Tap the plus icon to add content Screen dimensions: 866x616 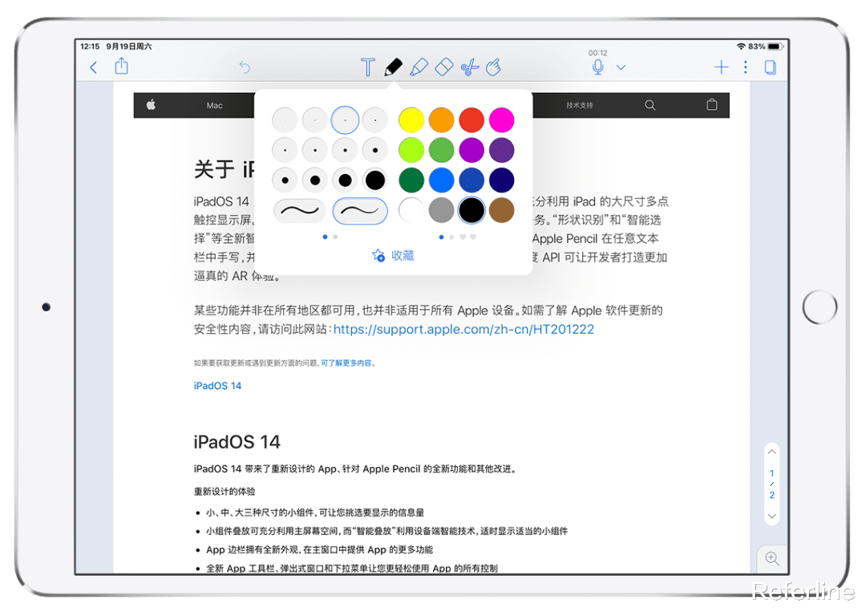click(721, 67)
